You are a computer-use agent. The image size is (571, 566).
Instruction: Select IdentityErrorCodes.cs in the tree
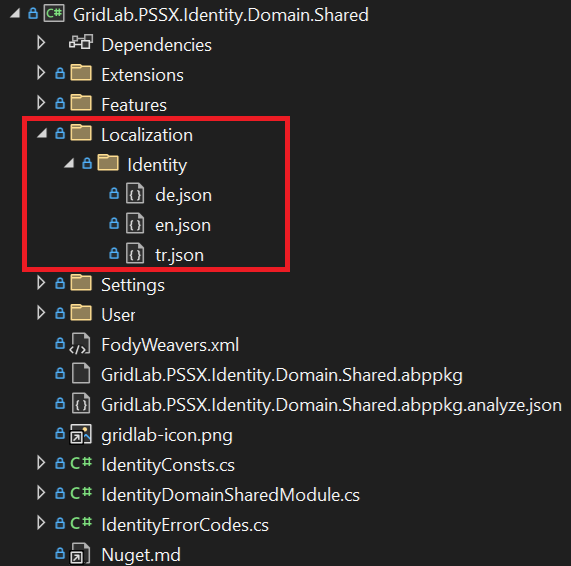[185, 525]
